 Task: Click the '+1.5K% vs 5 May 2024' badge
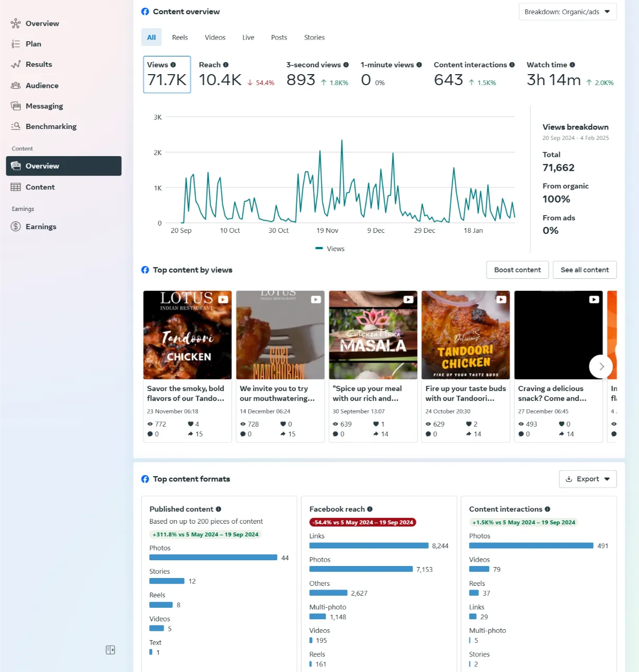(524, 522)
